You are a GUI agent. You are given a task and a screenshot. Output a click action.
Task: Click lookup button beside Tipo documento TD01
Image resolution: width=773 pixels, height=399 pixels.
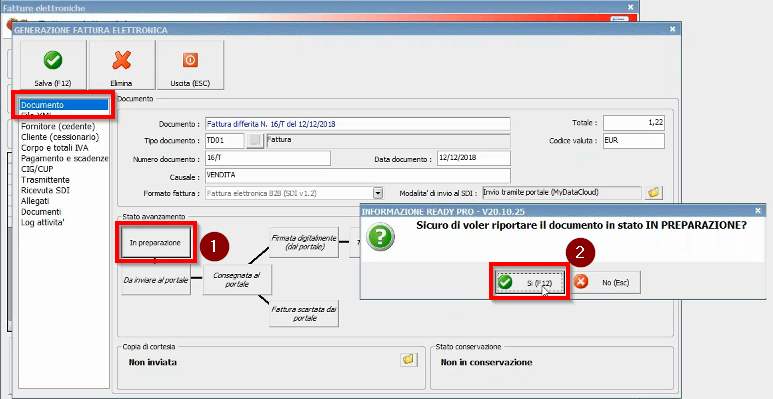tap(254, 141)
